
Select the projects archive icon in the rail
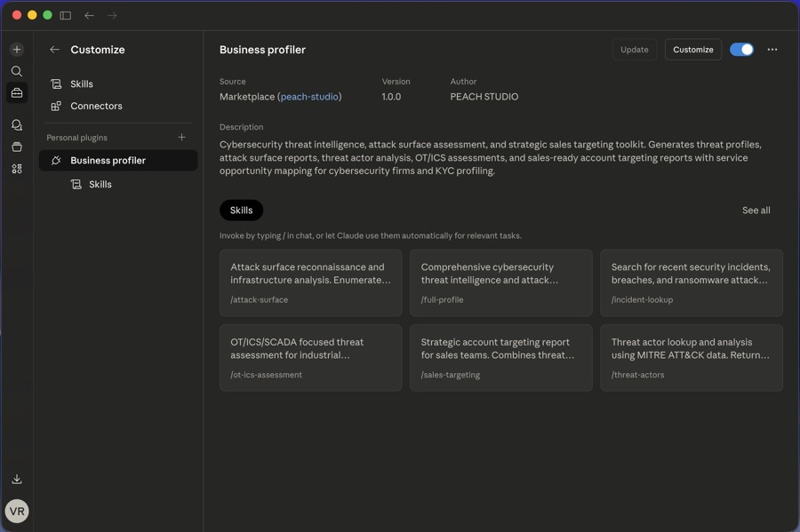[x=16, y=146]
